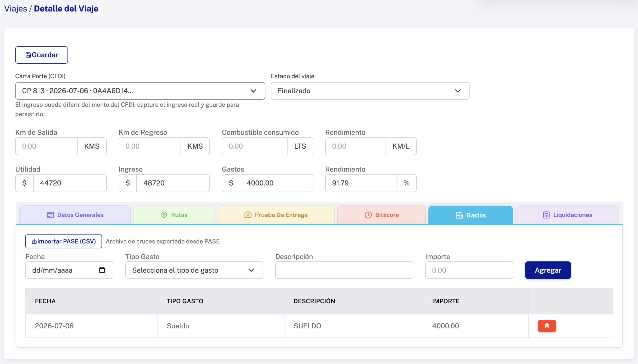Screen dimensions: 638x364
Task: Go to Viajes breadcrumb link
Action: [x=15, y=8]
